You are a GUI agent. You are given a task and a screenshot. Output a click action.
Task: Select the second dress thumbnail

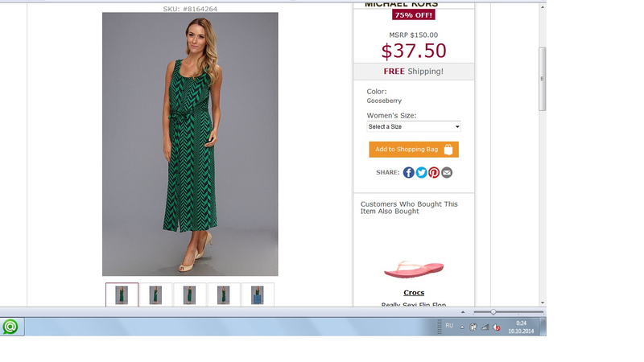(x=155, y=294)
